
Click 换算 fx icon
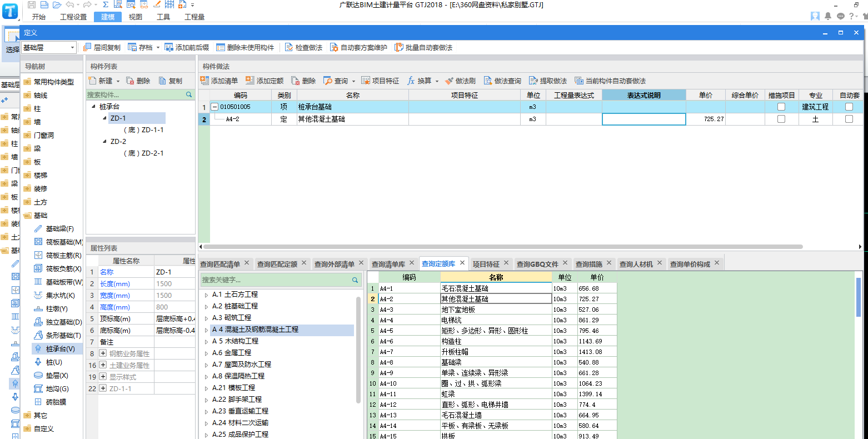pyautogui.click(x=411, y=81)
